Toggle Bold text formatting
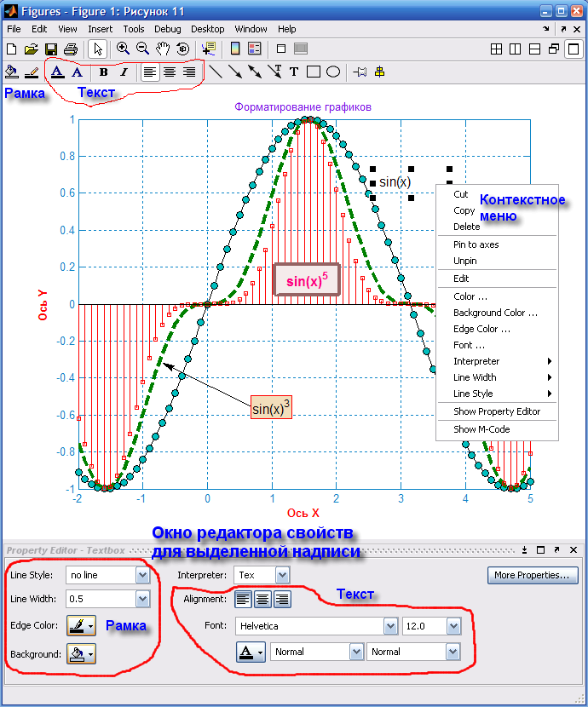 click(103, 72)
